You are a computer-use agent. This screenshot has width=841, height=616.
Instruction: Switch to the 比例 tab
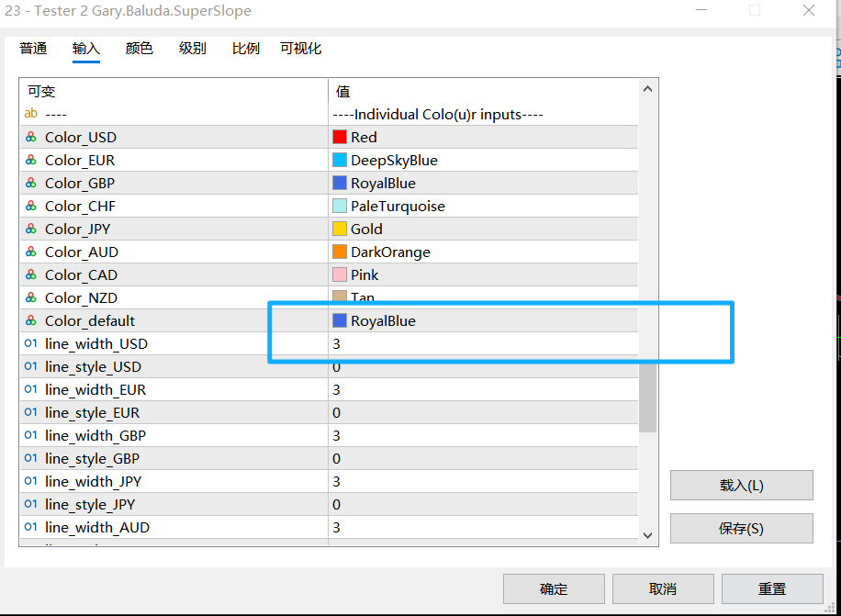pyautogui.click(x=246, y=49)
